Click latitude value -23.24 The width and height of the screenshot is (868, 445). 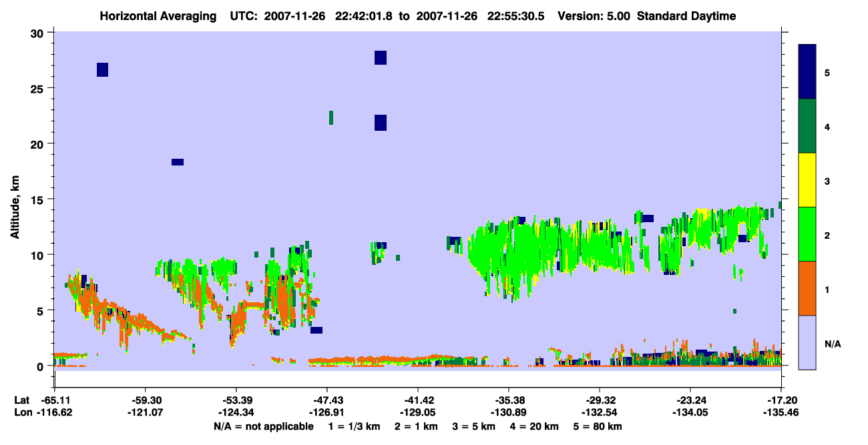point(690,400)
